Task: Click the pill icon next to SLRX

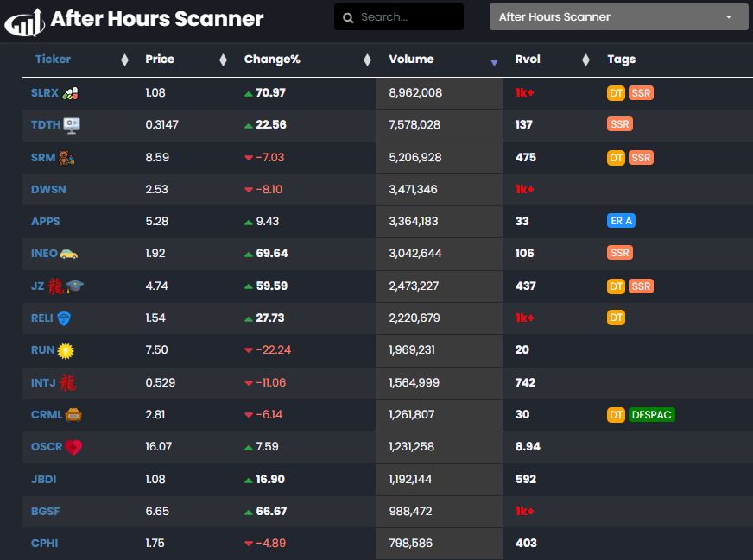Action: point(70,93)
